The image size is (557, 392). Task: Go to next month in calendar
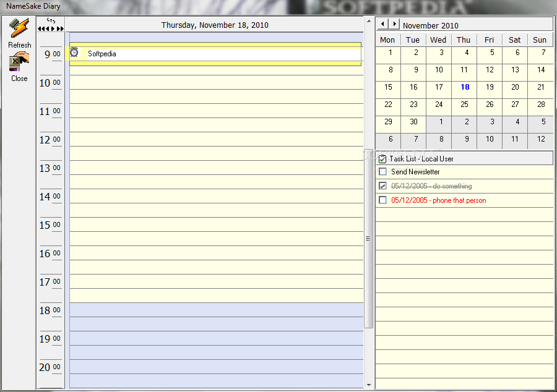pos(394,24)
